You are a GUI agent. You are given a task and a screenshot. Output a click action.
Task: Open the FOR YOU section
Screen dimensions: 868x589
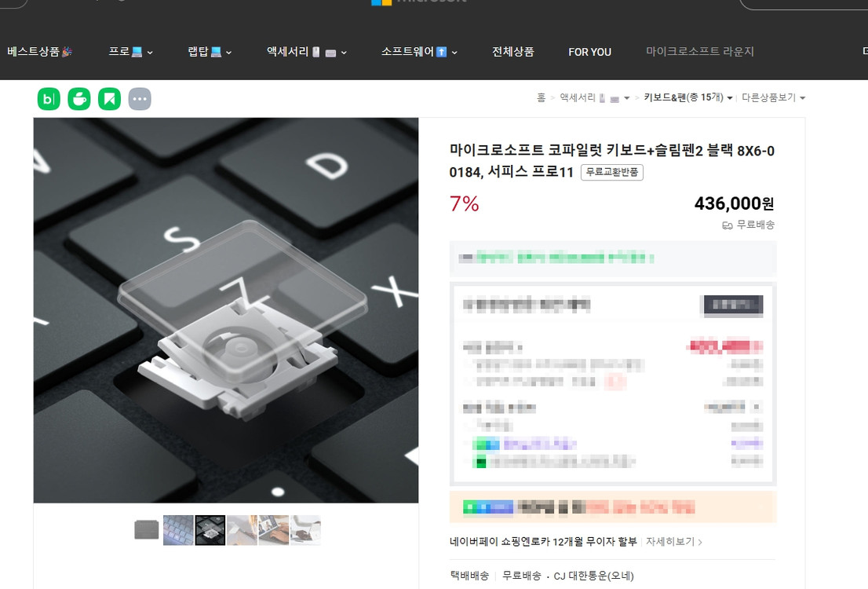click(589, 52)
